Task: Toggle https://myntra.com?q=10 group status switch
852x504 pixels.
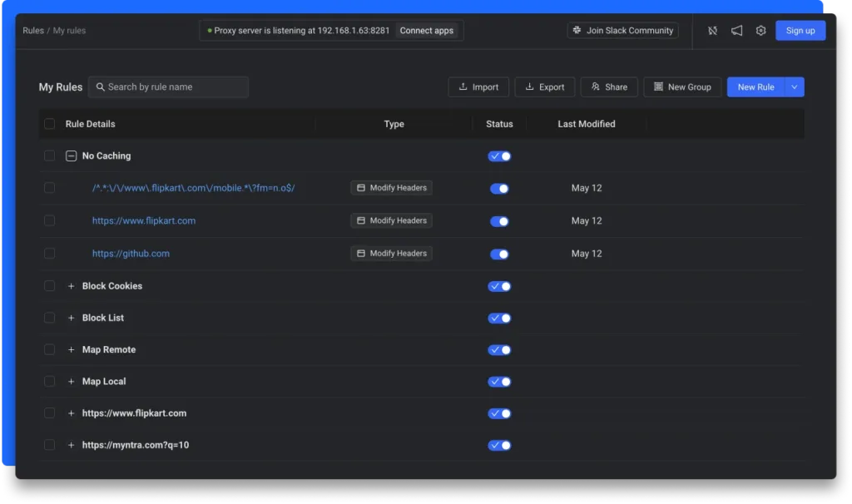Action: pos(499,445)
